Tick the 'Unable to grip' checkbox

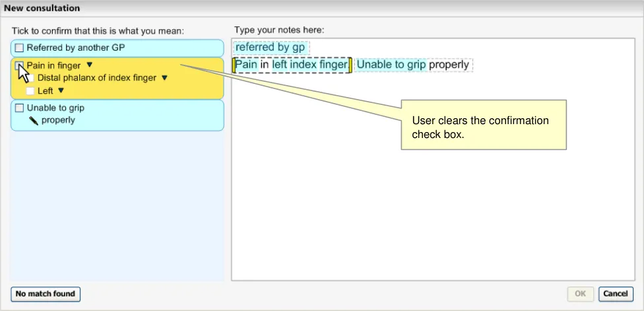[x=19, y=108]
